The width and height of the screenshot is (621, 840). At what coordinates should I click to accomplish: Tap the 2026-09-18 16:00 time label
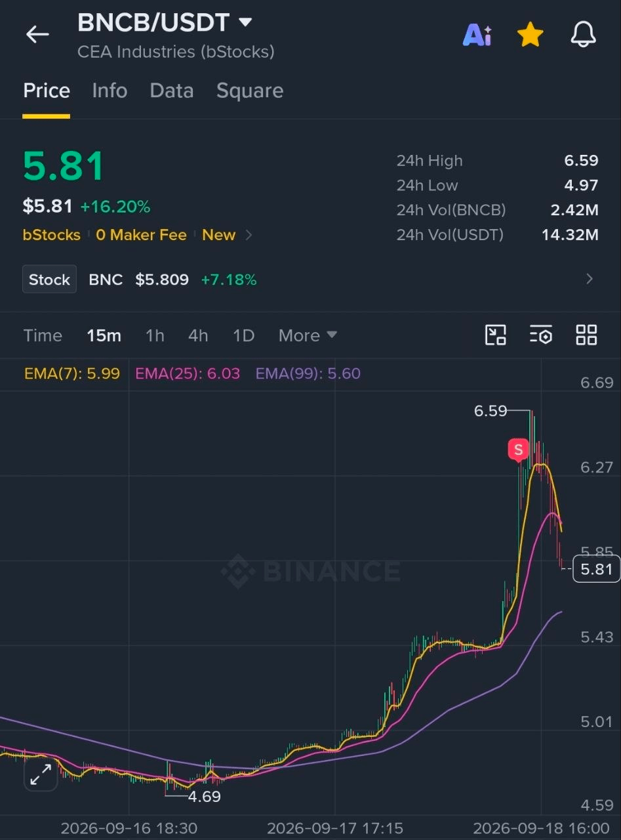coord(541,828)
